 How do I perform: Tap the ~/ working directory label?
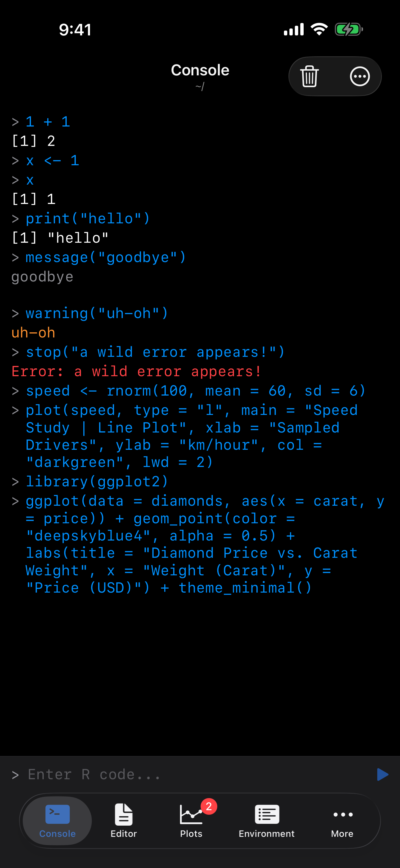(200, 87)
